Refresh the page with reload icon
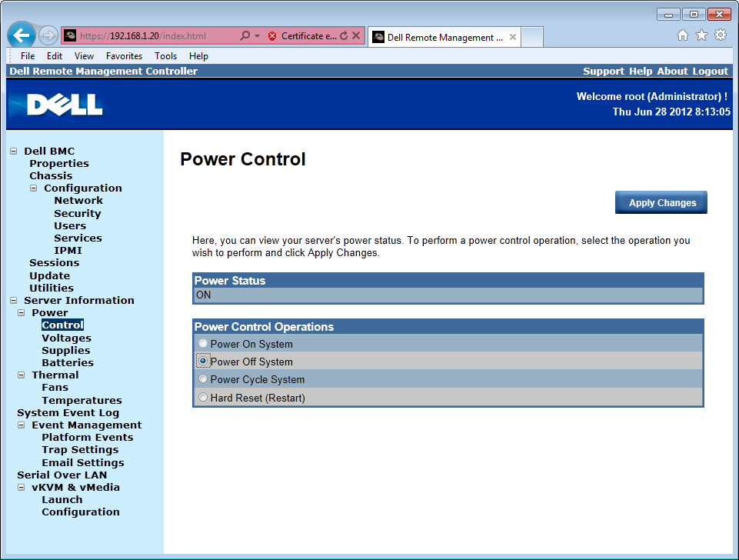The width and height of the screenshot is (739, 560). pos(344,36)
